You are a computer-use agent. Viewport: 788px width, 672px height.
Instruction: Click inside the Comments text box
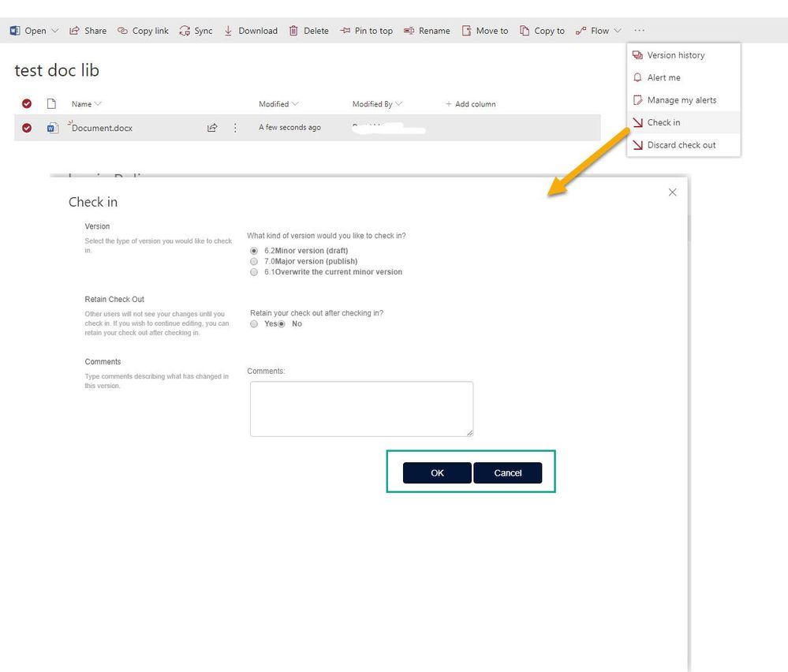[360, 408]
